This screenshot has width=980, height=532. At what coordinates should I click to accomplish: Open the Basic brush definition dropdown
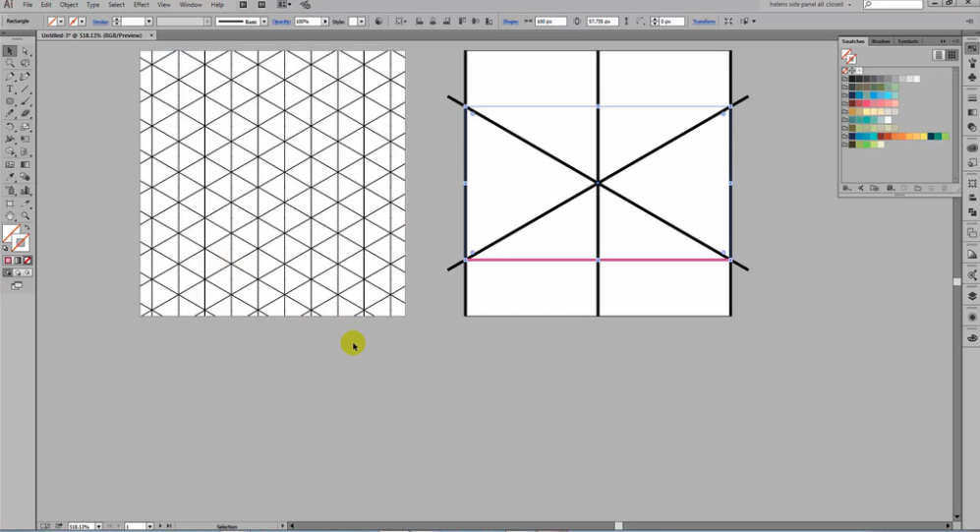tap(264, 22)
